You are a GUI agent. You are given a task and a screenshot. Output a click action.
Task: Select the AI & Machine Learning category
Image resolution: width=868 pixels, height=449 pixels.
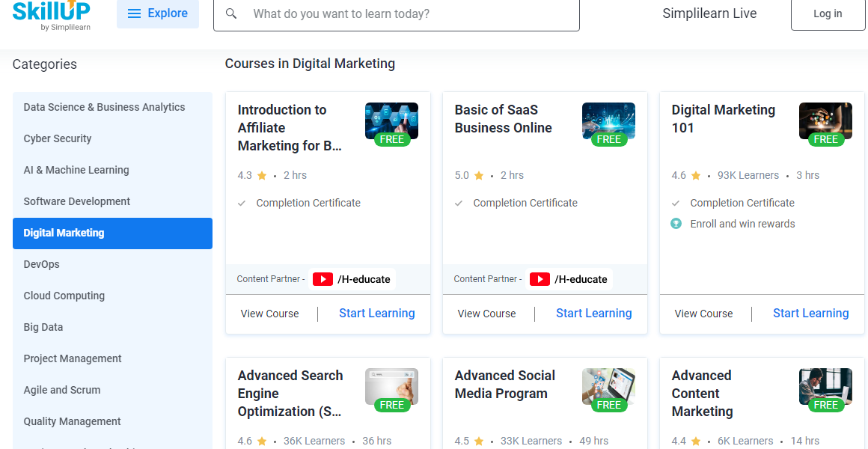click(76, 170)
